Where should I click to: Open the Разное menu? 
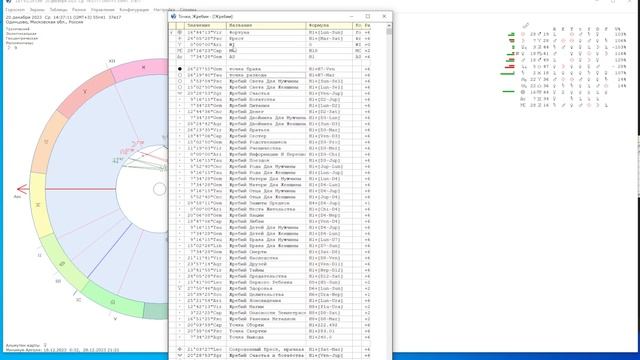[x=79, y=9]
